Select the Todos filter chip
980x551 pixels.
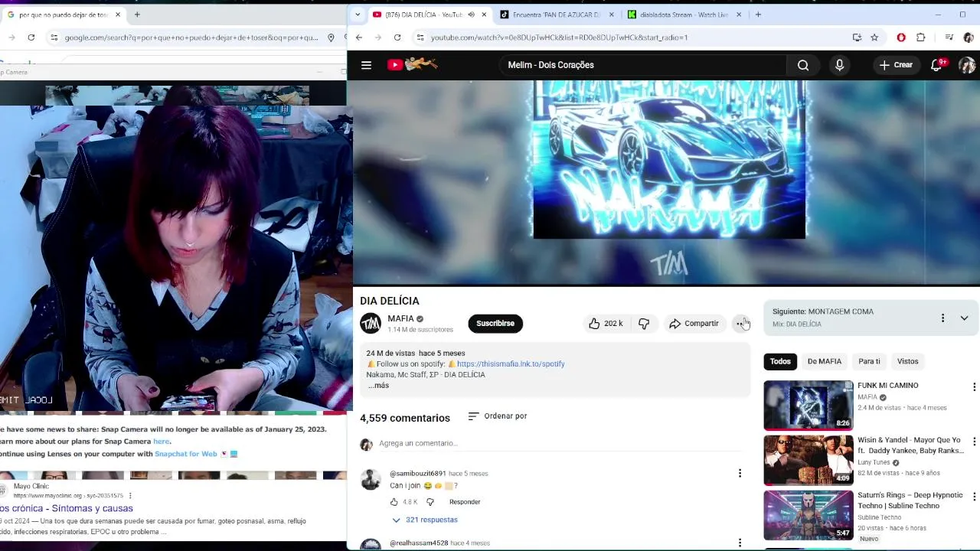click(780, 361)
